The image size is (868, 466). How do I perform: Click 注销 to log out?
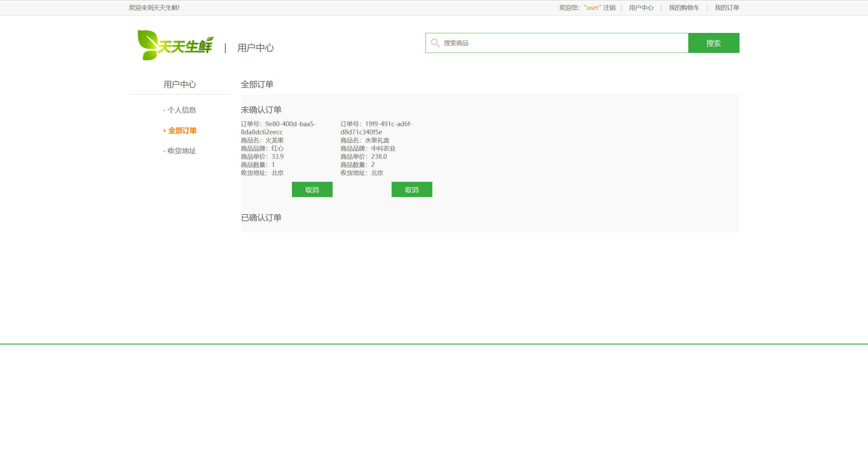click(609, 7)
